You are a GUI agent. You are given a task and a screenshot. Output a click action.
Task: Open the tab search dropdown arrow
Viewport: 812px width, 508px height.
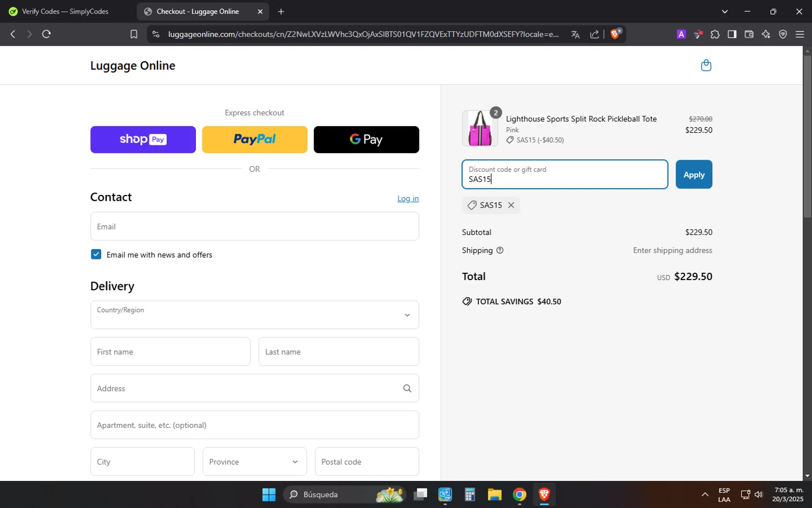point(725,11)
